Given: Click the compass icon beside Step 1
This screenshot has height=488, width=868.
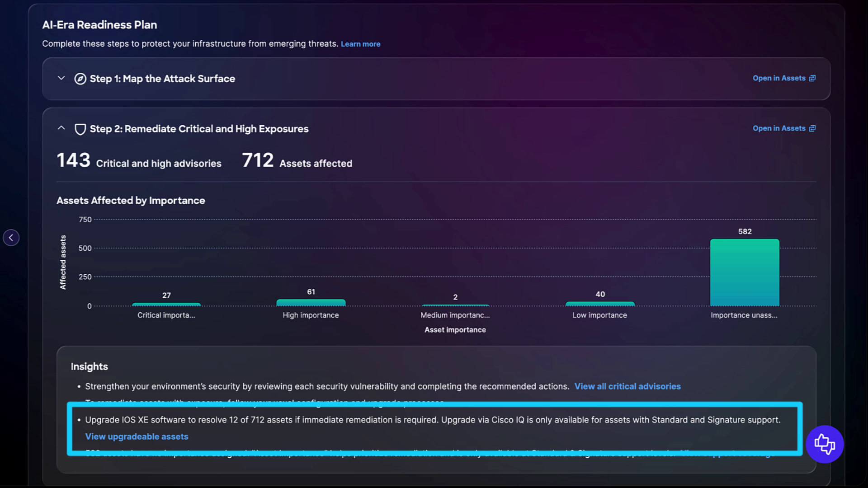Looking at the screenshot, I should 80,79.
